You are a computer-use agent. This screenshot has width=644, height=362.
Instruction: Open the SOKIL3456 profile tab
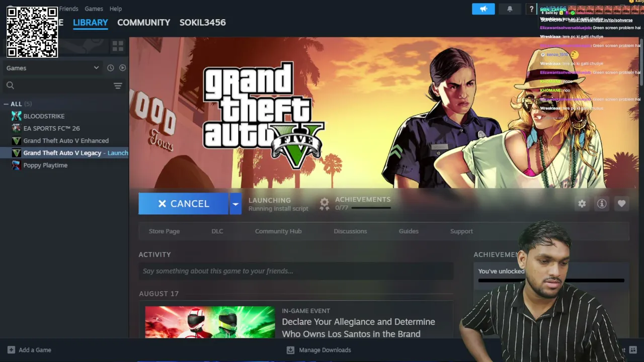coord(202,23)
